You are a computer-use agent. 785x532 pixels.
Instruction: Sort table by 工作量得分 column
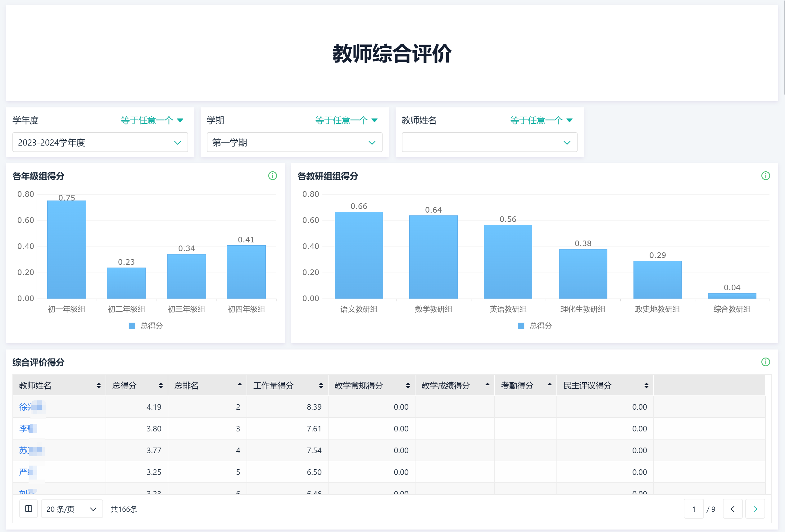tap(321, 385)
